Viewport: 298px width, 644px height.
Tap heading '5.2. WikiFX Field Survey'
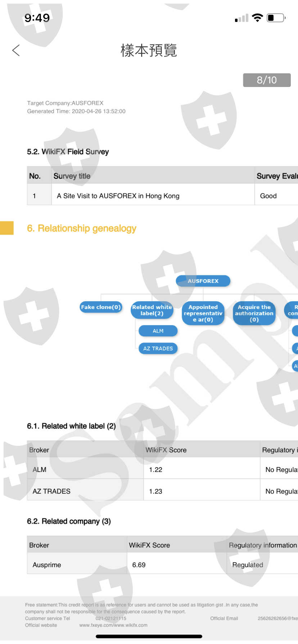tap(68, 152)
